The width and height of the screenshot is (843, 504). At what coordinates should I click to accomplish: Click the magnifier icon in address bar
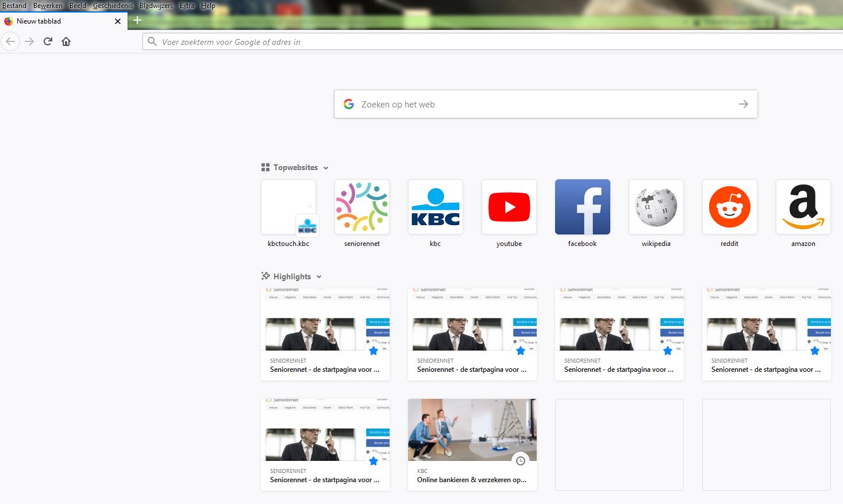click(x=152, y=41)
